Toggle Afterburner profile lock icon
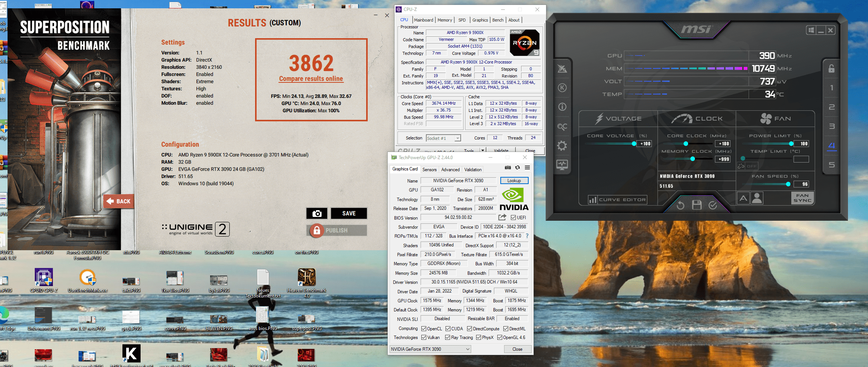868x367 pixels. (x=832, y=68)
